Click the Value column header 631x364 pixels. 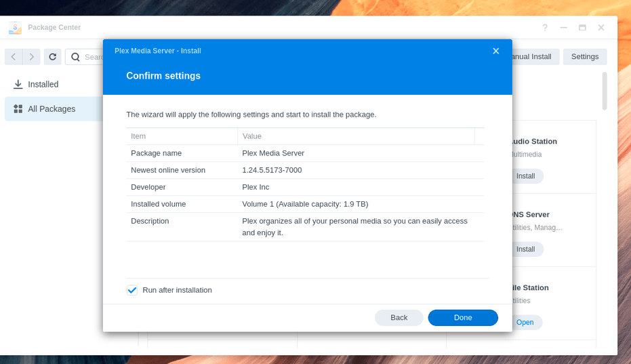(356, 136)
